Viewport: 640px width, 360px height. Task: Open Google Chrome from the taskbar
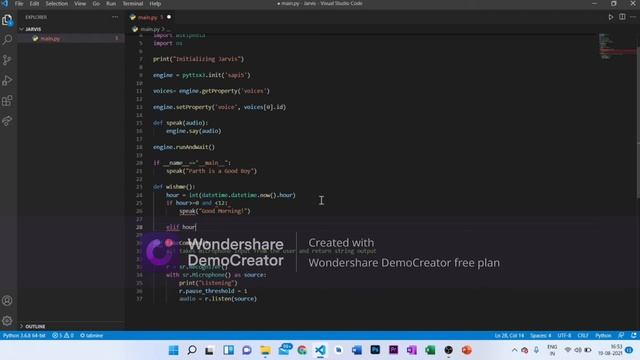(x=302, y=350)
